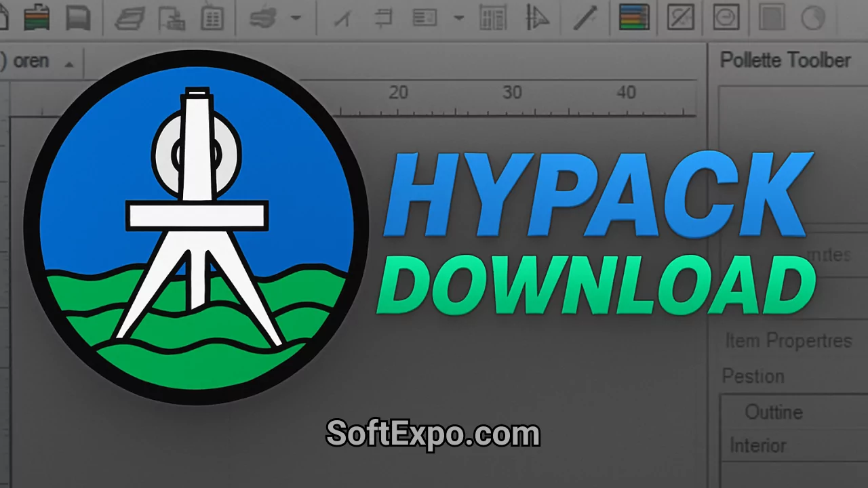Open the color layers palette icon
The height and width of the screenshot is (488, 868).
click(x=634, y=18)
